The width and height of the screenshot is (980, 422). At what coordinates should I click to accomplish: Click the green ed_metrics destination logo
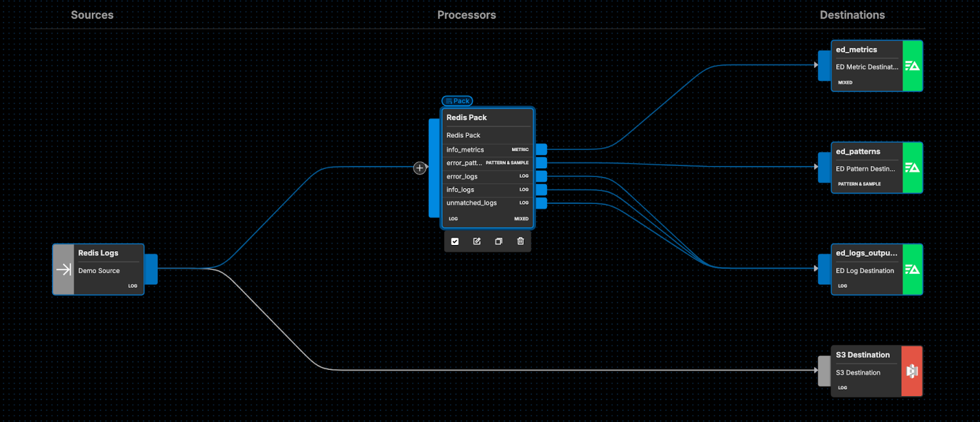click(x=912, y=66)
